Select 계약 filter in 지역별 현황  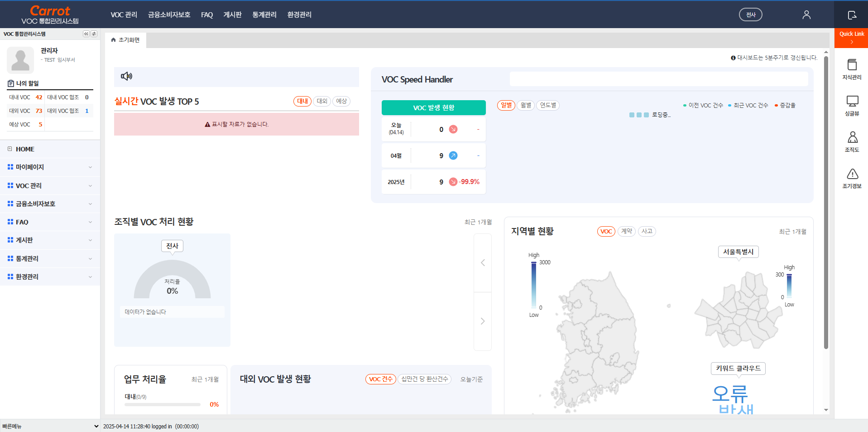(x=626, y=231)
